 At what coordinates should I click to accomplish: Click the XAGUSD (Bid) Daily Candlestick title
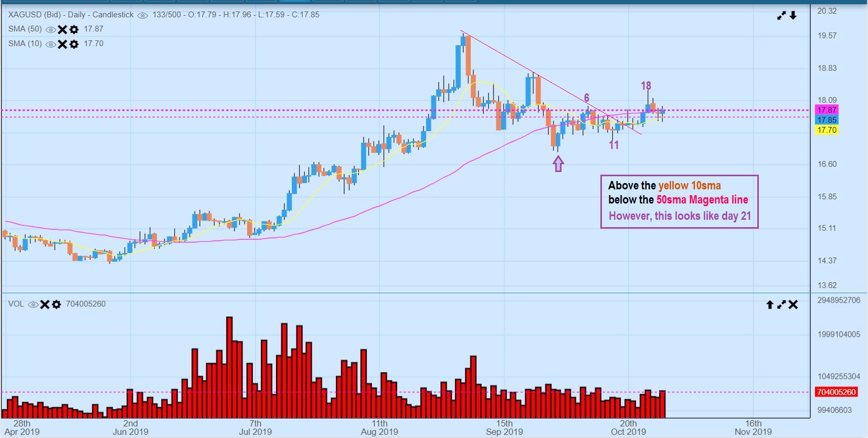click(x=71, y=15)
